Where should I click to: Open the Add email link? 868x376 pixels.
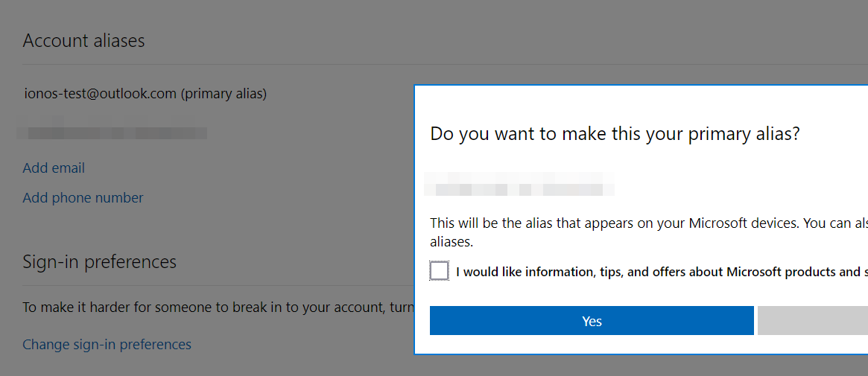54,168
